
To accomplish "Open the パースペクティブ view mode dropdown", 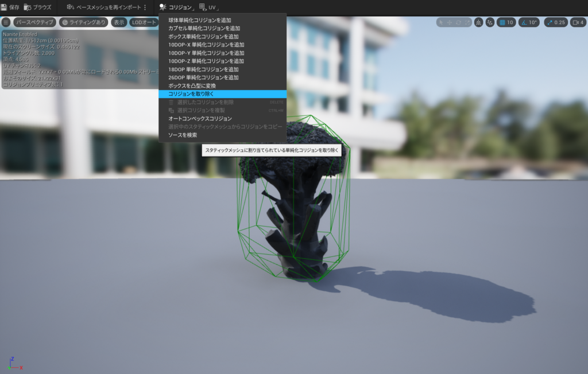I will 34,22.
